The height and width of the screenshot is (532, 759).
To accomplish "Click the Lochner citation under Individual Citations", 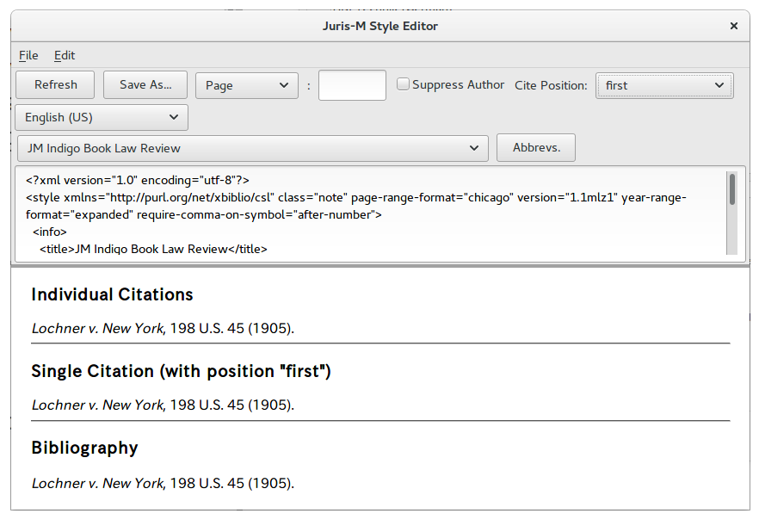I will click(x=163, y=328).
